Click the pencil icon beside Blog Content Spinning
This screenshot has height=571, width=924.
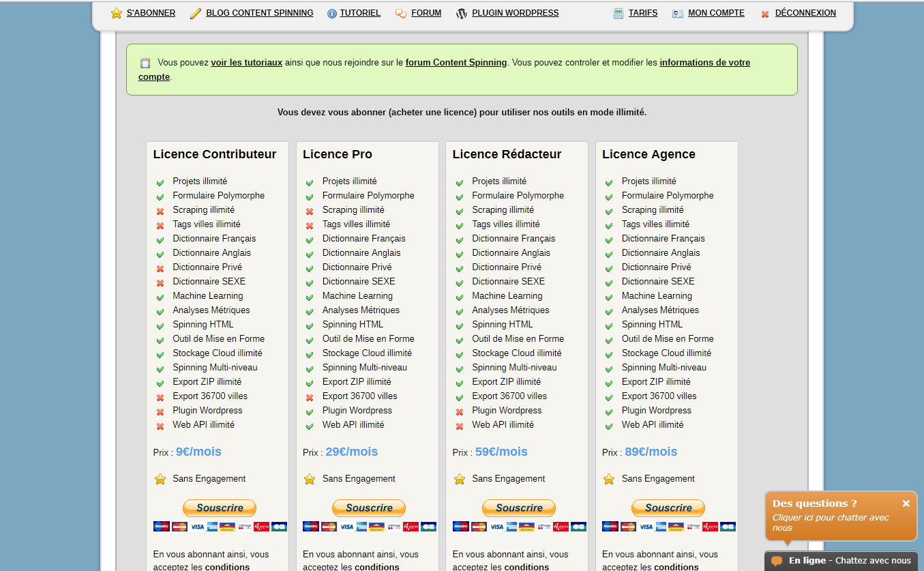tap(196, 14)
